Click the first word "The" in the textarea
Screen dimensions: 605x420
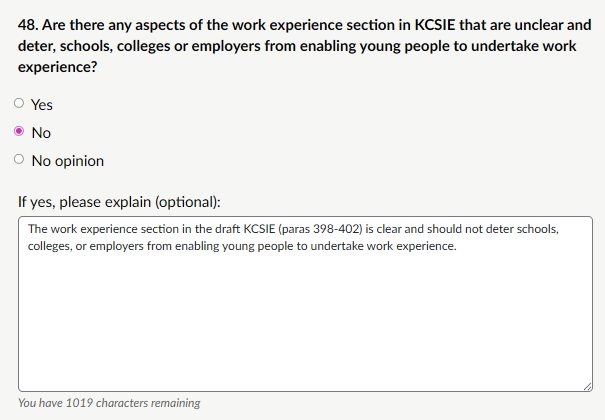tap(37, 229)
